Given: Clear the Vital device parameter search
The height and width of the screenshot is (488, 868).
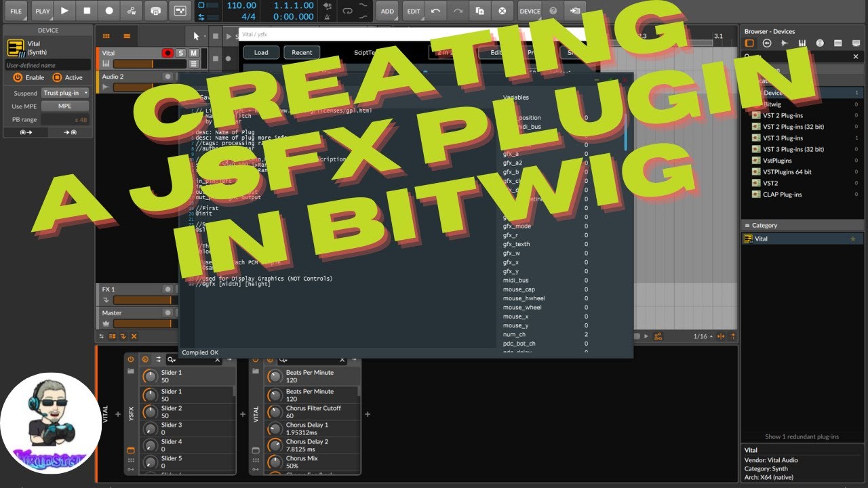Looking at the screenshot, I should [342, 359].
